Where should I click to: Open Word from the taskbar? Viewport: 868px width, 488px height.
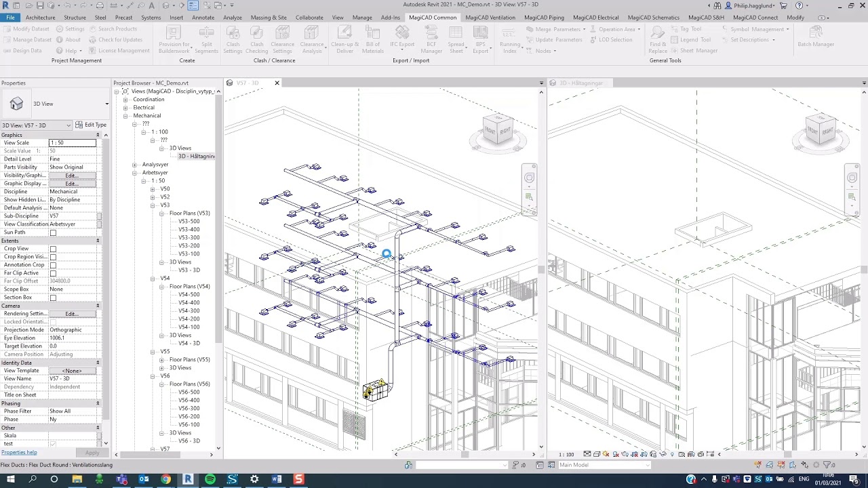[x=277, y=479]
